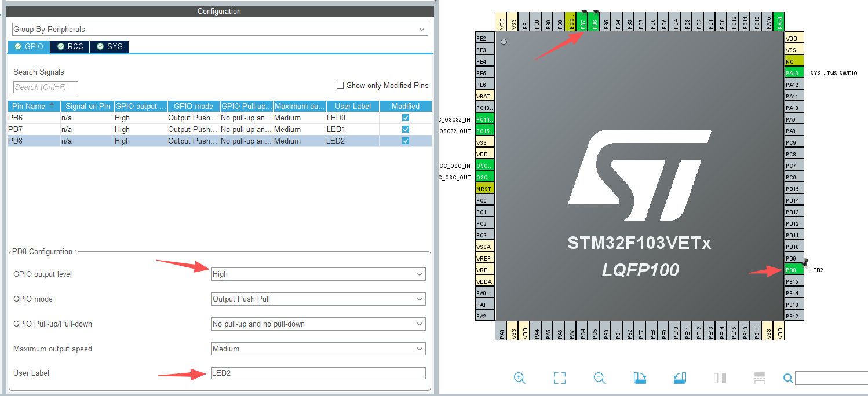Click the LED1 user label cell
The image size is (868, 396).
352,129
